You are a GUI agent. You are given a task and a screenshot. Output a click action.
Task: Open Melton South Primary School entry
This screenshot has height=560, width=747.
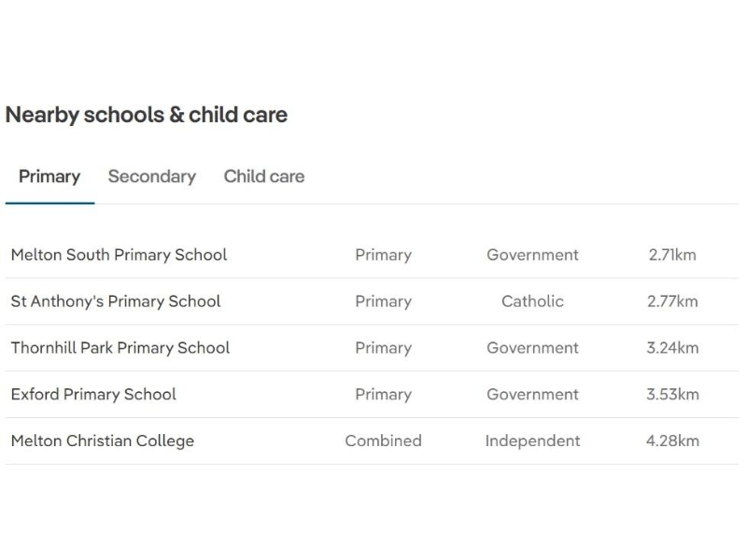(x=119, y=255)
